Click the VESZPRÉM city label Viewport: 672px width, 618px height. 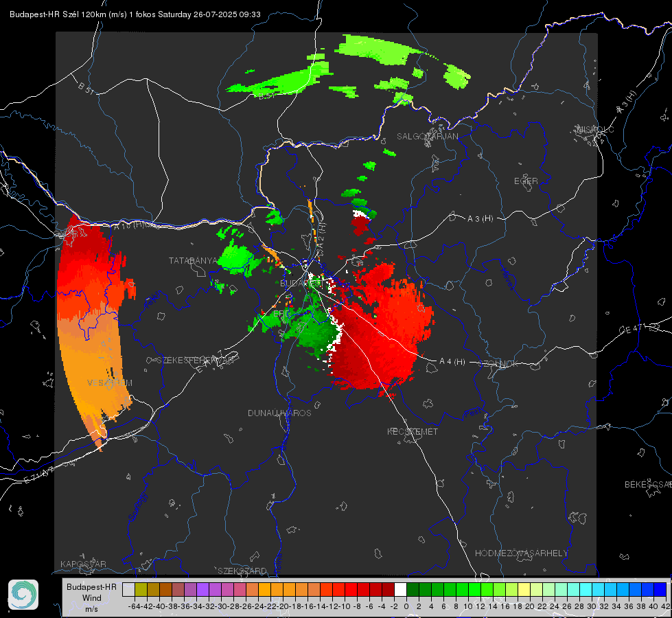110,383
